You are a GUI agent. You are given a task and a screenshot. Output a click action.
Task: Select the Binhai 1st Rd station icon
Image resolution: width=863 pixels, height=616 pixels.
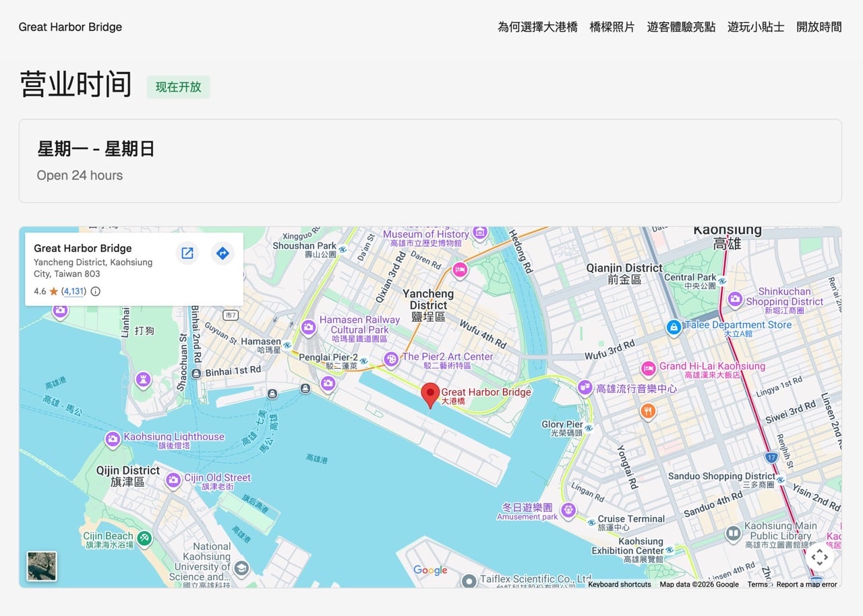tap(196, 373)
